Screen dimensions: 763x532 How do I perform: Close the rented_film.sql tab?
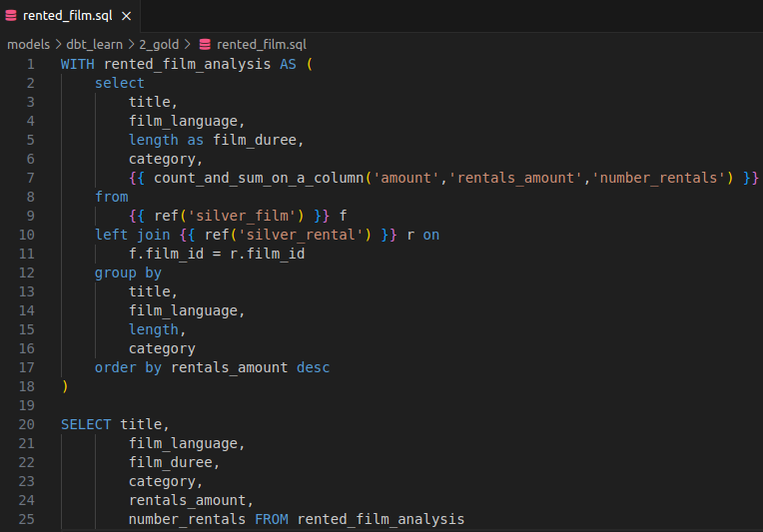tap(127, 16)
